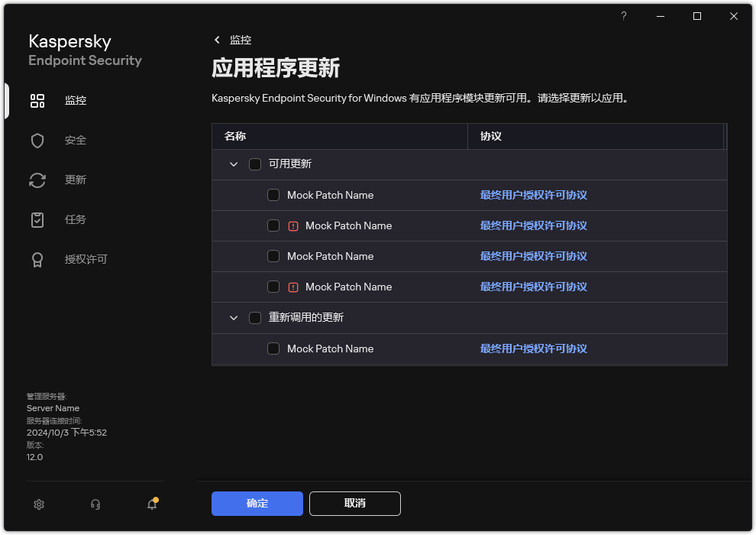This screenshot has height=535, width=756.
Task: Go back using the 监控 back arrow
Action: [218, 39]
